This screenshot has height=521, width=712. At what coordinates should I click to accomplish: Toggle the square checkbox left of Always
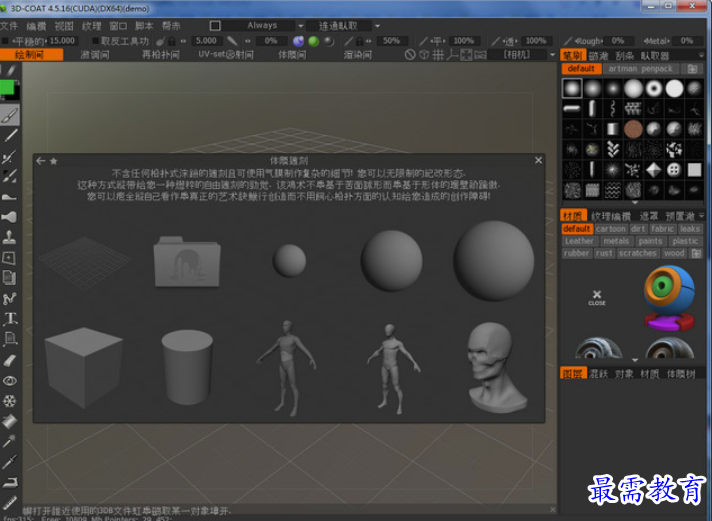215,26
